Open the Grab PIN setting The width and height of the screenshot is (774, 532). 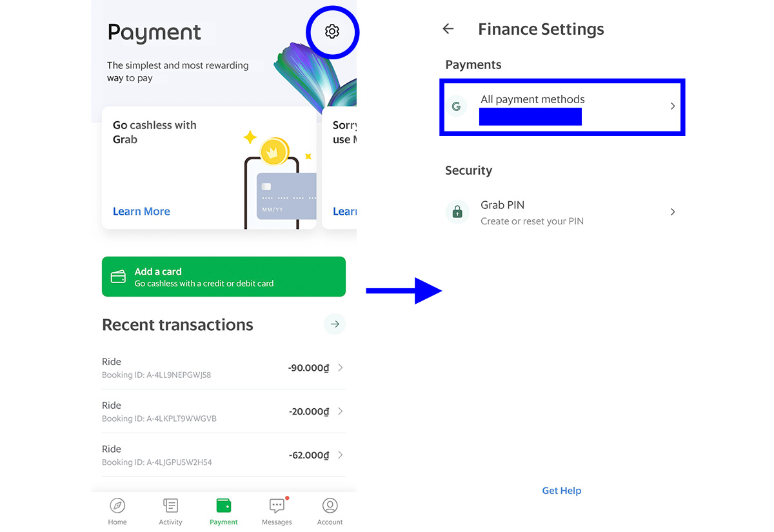(562, 212)
